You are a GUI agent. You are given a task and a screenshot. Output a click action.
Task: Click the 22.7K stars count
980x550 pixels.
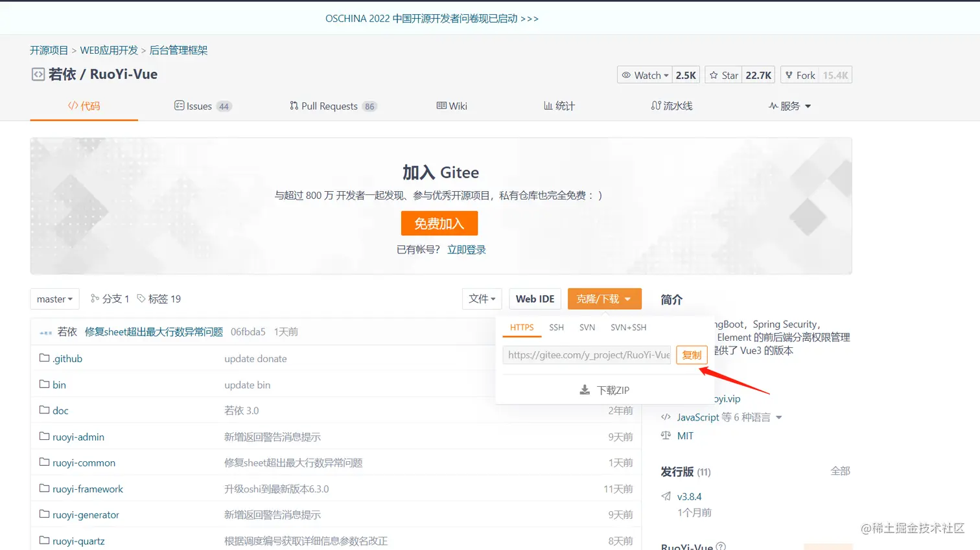(758, 75)
